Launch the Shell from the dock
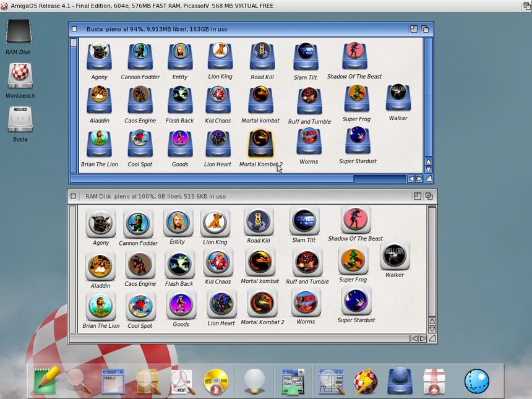The image size is (532, 399). [x=113, y=381]
